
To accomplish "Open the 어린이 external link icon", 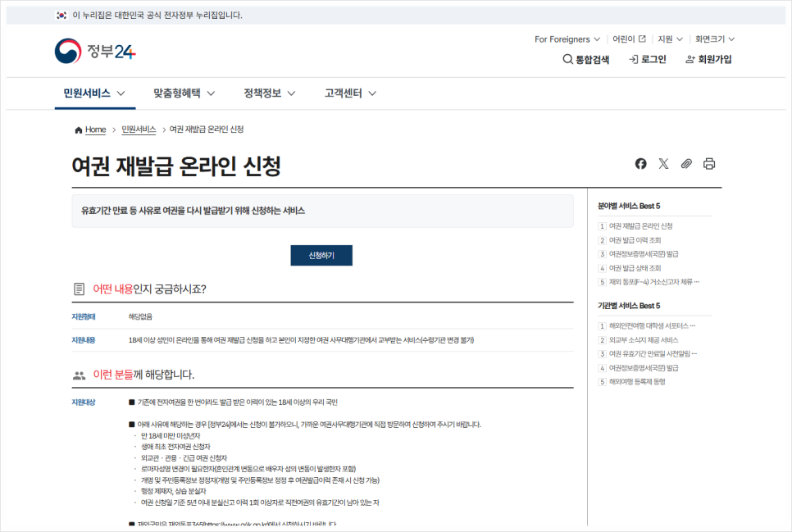I will tap(641, 39).
